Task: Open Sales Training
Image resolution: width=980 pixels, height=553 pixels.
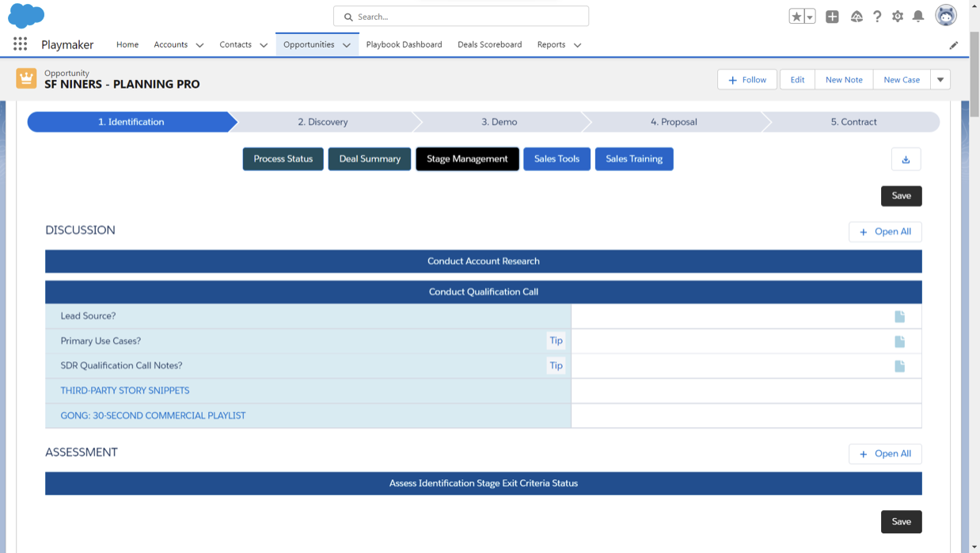Action: coord(634,159)
